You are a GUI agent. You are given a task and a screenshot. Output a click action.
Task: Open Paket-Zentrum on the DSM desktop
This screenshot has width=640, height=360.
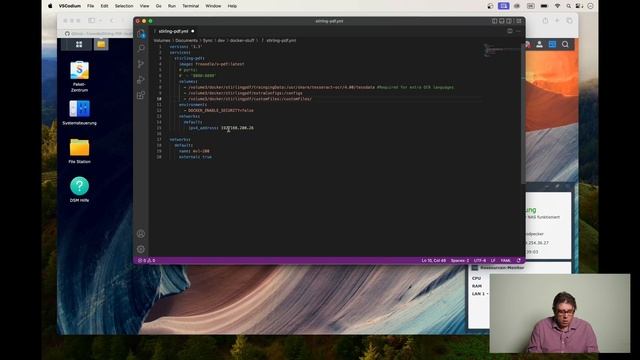79,76
